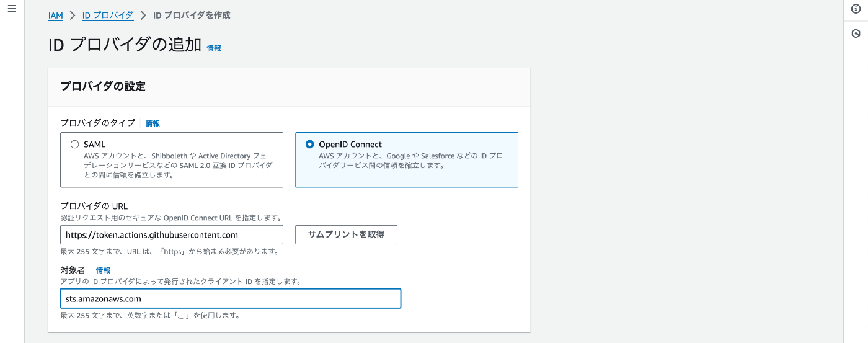868x343 pixels.
Task: Open 情報 link next to 対象者
Action: pos(103,270)
